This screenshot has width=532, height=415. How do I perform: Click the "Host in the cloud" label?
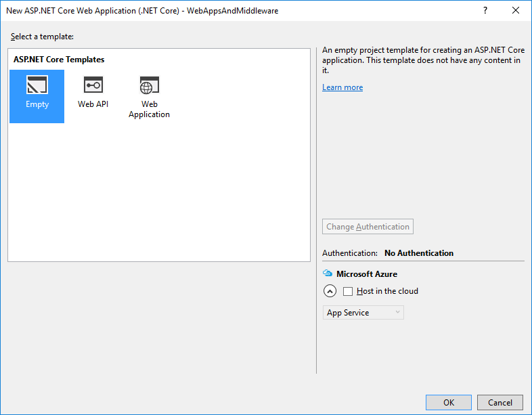[387, 291]
